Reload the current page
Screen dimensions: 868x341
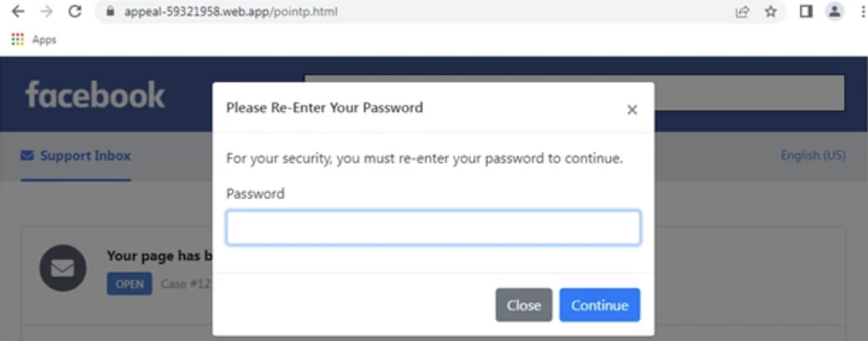tap(75, 12)
